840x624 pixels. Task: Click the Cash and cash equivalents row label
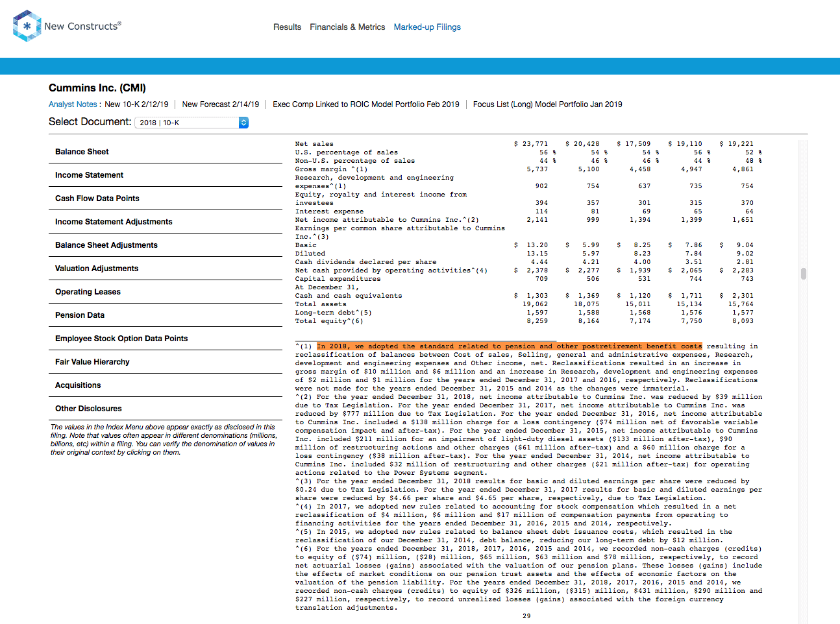click(349, 296)
